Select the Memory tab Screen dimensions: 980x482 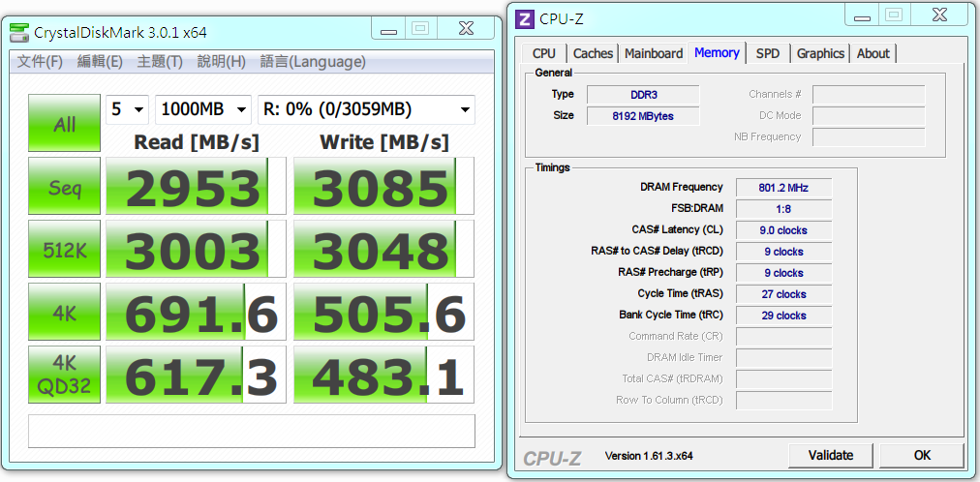tap(717, 52)
